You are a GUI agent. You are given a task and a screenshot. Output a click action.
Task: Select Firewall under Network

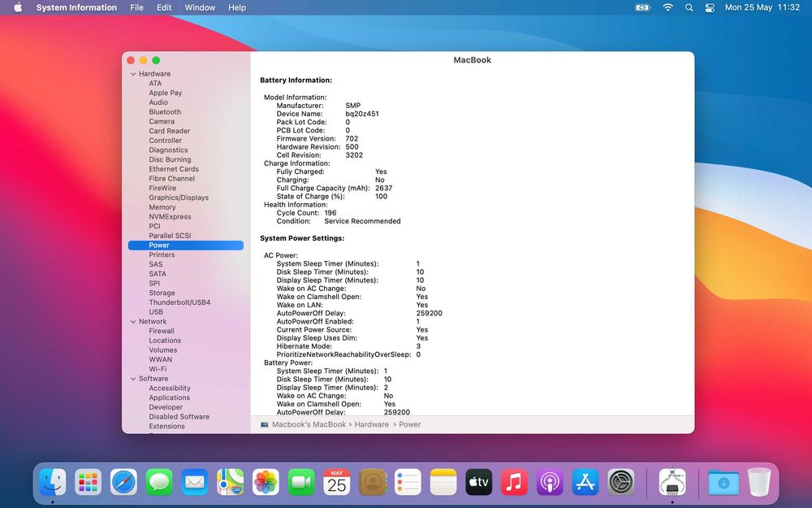click(161, 331)
